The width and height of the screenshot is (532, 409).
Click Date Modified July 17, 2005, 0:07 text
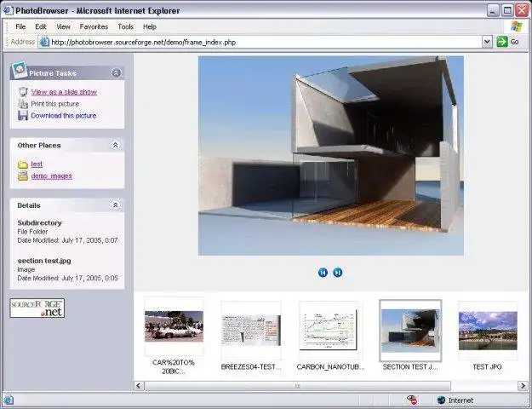67,240
